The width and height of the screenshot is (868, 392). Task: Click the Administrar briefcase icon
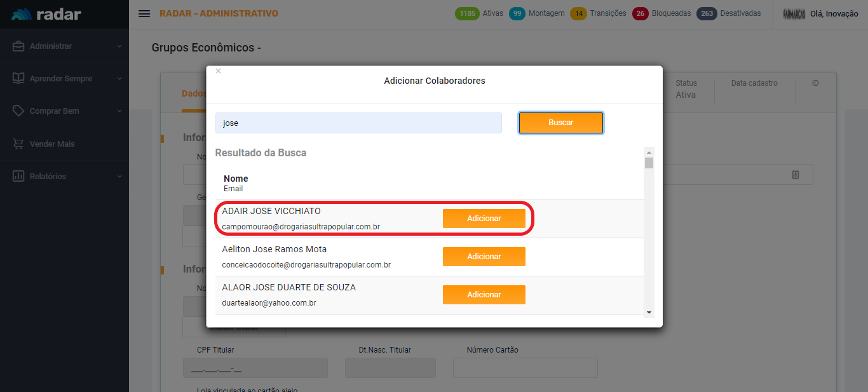pyautogui.click(x=18, y=46)
